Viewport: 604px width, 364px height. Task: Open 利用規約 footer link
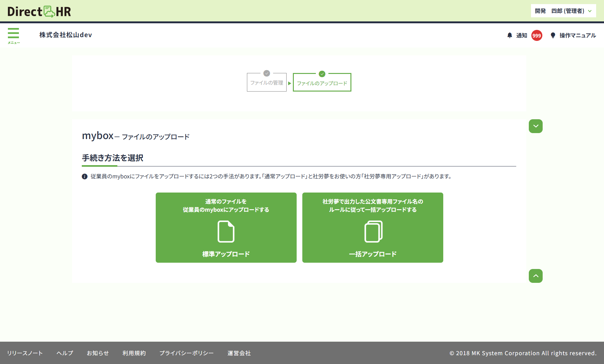tap(134, 353)
